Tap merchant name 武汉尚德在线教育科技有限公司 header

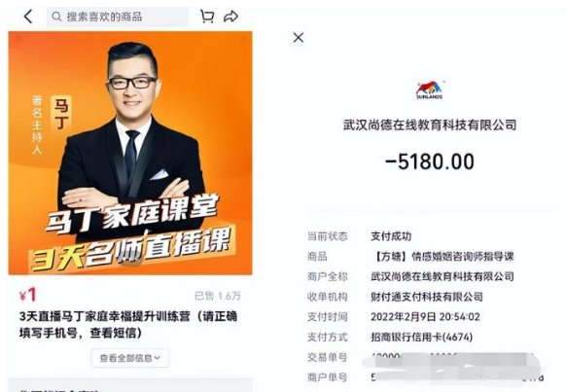click(430, 125)
